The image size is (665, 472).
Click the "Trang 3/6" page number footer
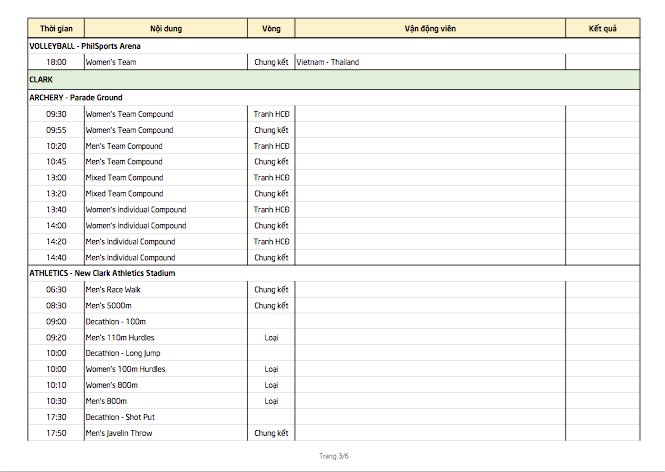[x=333, y=456]
